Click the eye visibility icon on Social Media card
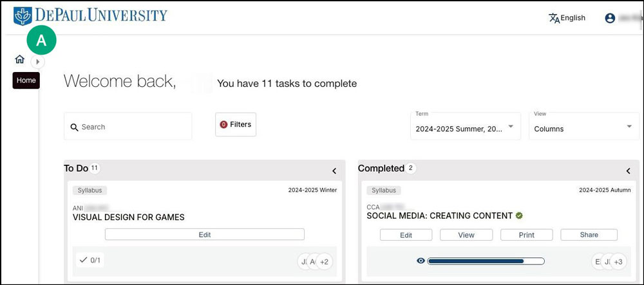The height and width of the screenshot is (285, 644). point(421,261)
